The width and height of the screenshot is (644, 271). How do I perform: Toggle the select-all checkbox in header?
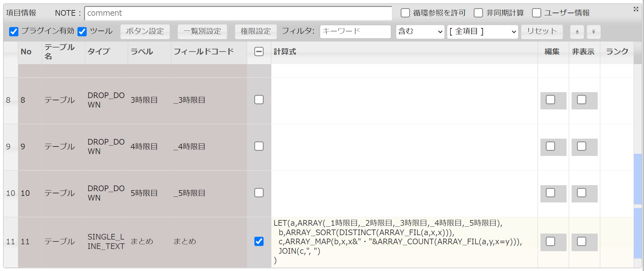point(259,52)
